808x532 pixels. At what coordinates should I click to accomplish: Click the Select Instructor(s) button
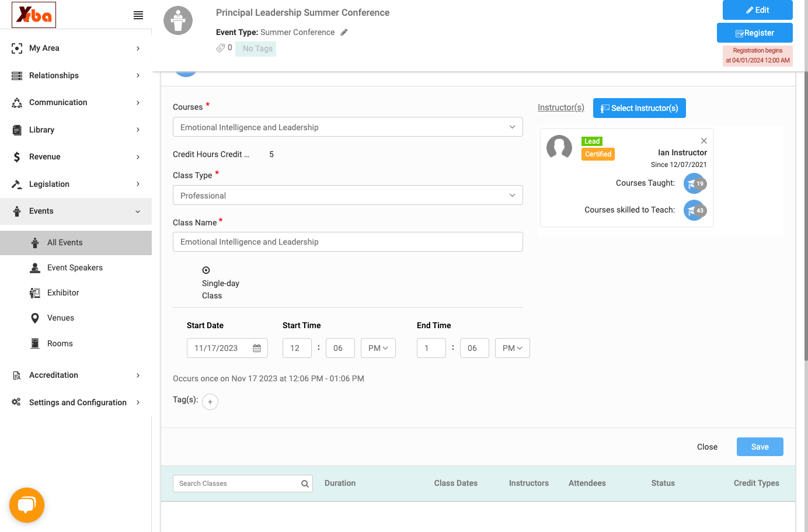tap(639, 108)
